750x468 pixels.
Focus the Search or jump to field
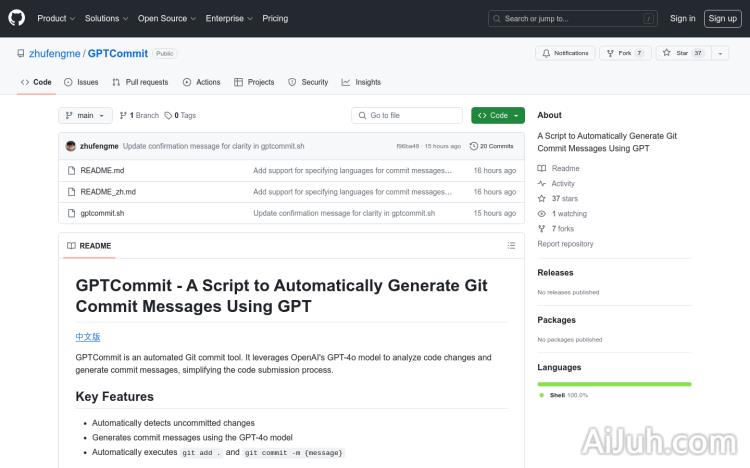573,19
